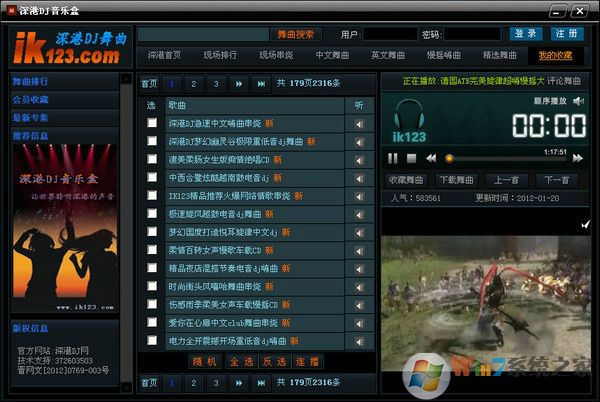This screenshot has height=402, width=600.
Task: Listen to 电力全开震撼开场重低音dj嗨曲 speaker icon
Action: pyautogui.click(x=359, y=342)
